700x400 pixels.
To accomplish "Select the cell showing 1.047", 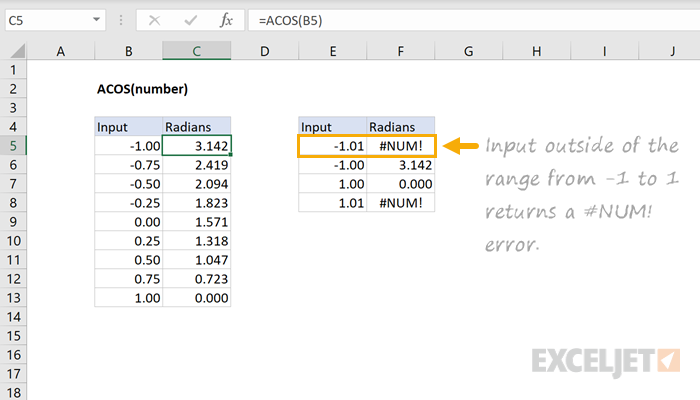I will (x=196, y=260).
